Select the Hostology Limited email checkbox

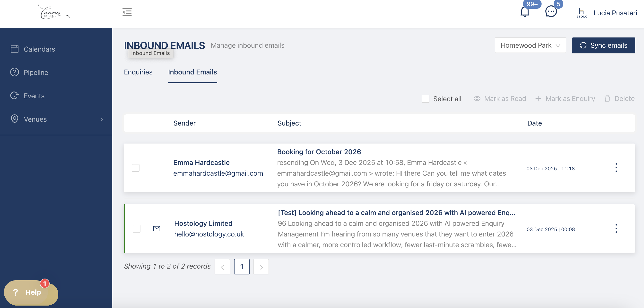pos(137,228)
